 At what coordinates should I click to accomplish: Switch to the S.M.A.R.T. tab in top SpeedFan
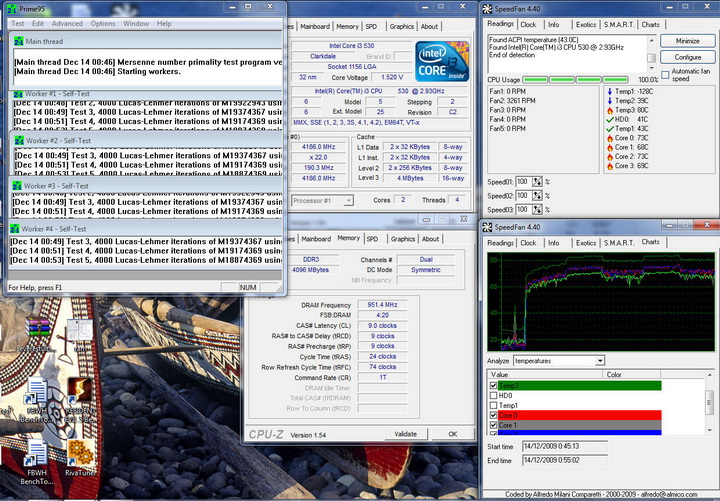click(x=616, y=24)
